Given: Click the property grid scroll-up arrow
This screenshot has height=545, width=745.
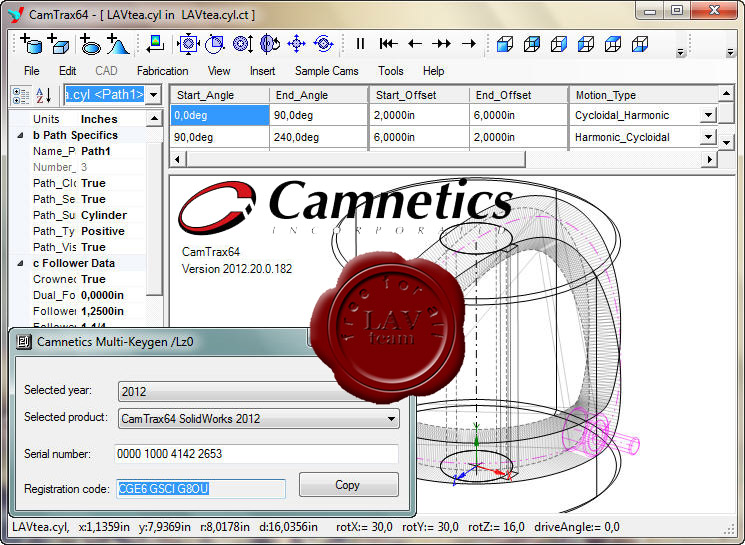Looking at the screenshot, I should click(x=154, y=118).
